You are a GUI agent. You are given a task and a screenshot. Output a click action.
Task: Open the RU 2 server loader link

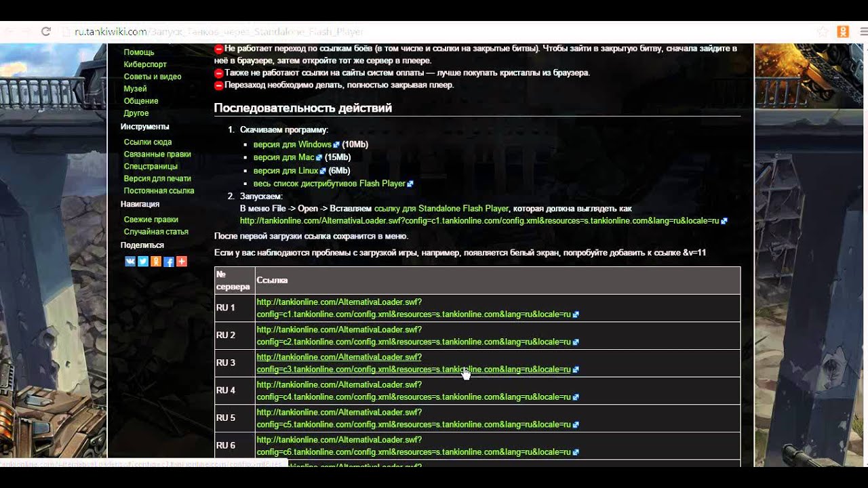coord(414,336)
